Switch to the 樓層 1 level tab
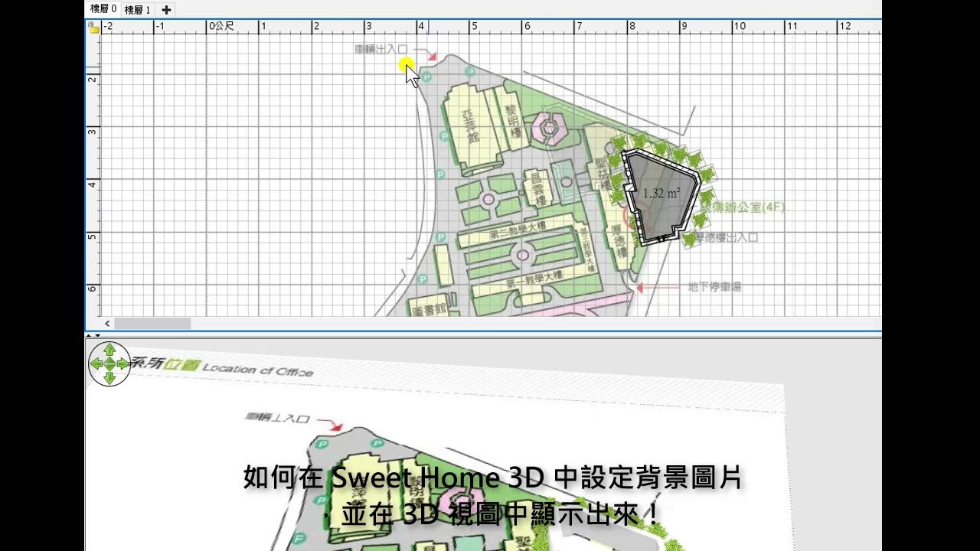 point(138,10)
